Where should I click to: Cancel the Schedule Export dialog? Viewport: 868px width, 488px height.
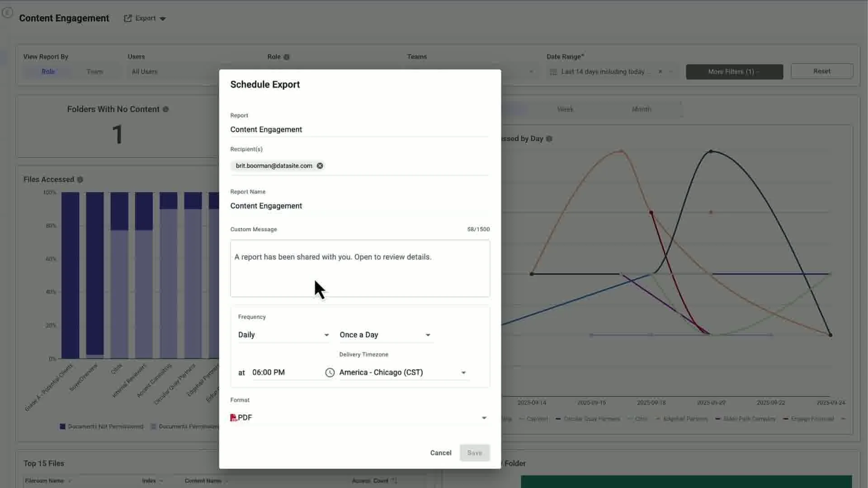(440, 452)
